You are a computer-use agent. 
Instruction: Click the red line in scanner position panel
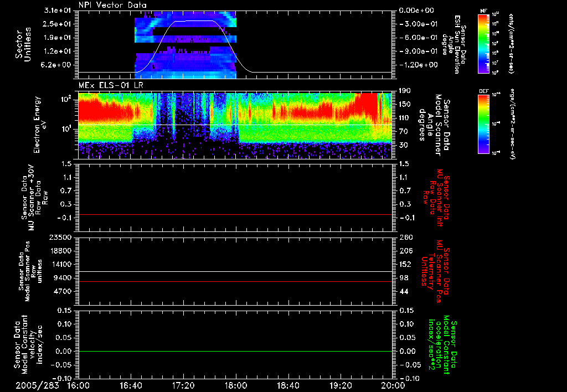pos(235,281)
